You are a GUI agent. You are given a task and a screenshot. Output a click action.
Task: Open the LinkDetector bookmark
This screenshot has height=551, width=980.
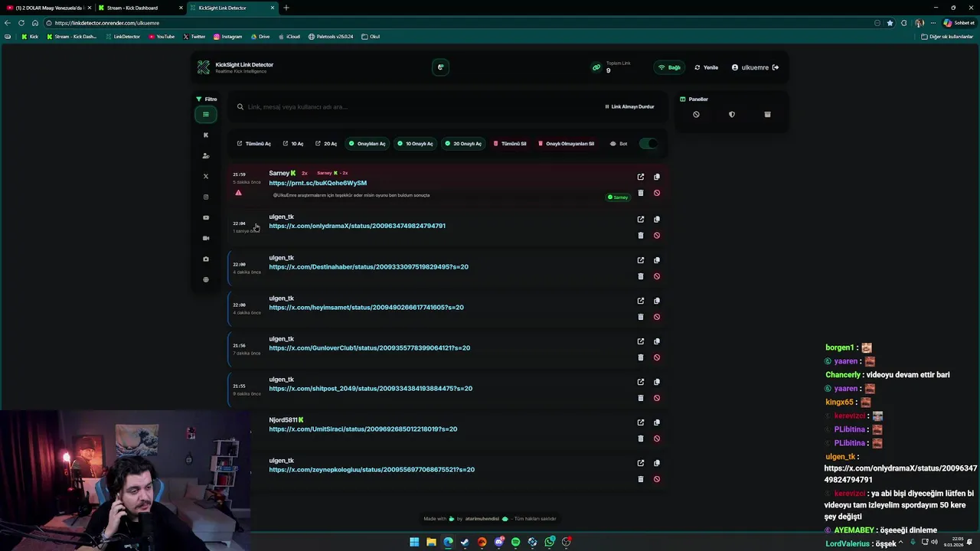coord(122,36)
